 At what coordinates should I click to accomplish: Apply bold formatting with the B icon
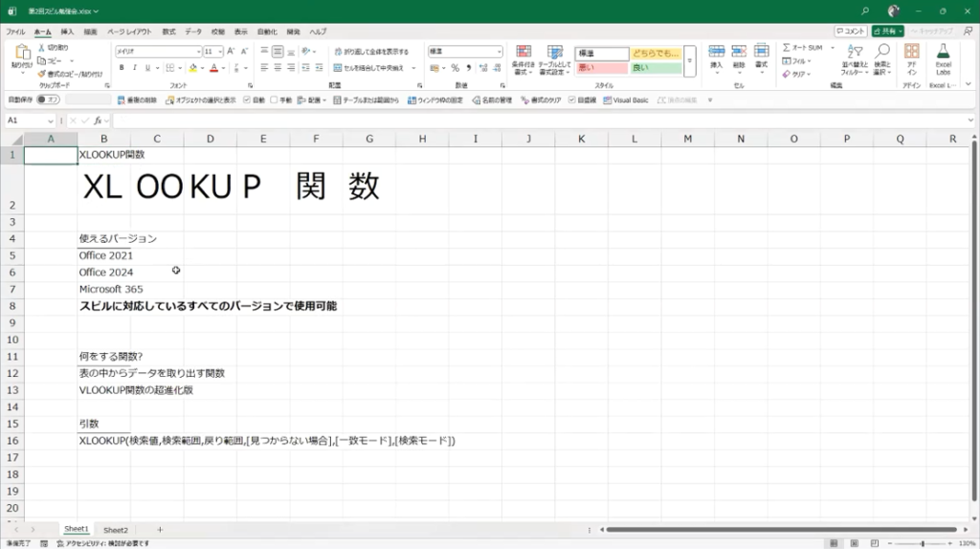pyautogui.click(x=122, y=68)
